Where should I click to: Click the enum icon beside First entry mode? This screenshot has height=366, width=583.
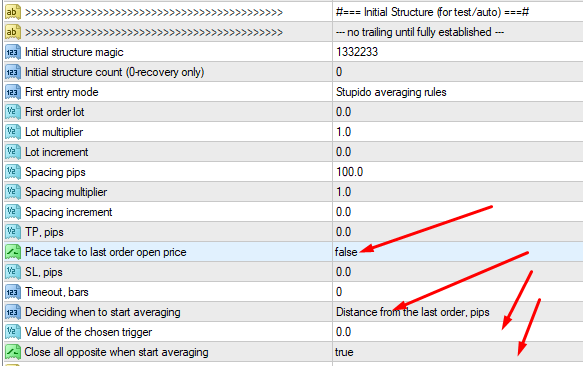click(x=12, y=92)
